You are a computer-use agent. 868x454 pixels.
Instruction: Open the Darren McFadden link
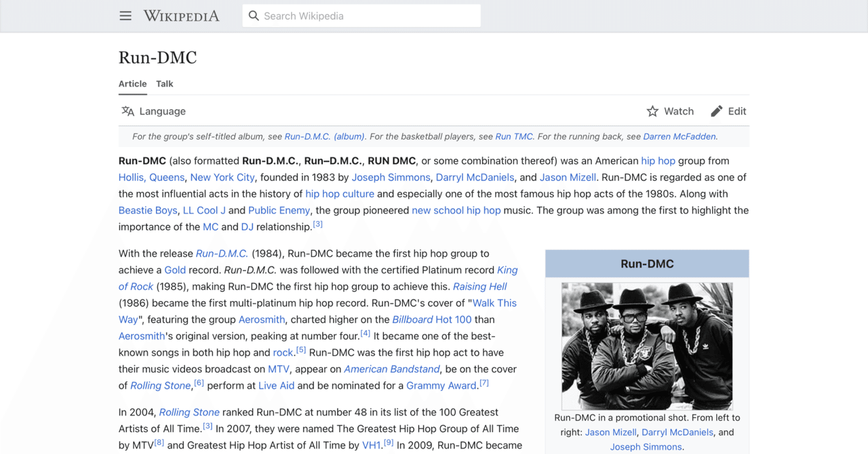pos(679,136)
